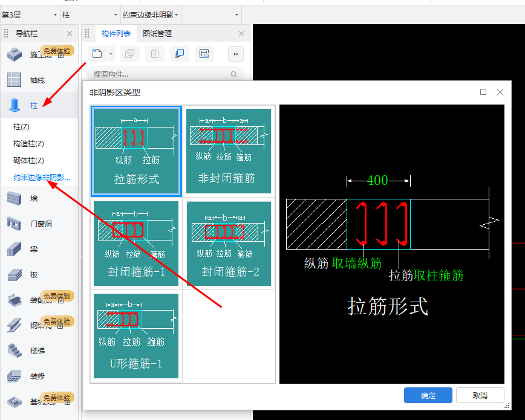Click the 免费体验 badge on 基坑支护

tap(57, 398)
